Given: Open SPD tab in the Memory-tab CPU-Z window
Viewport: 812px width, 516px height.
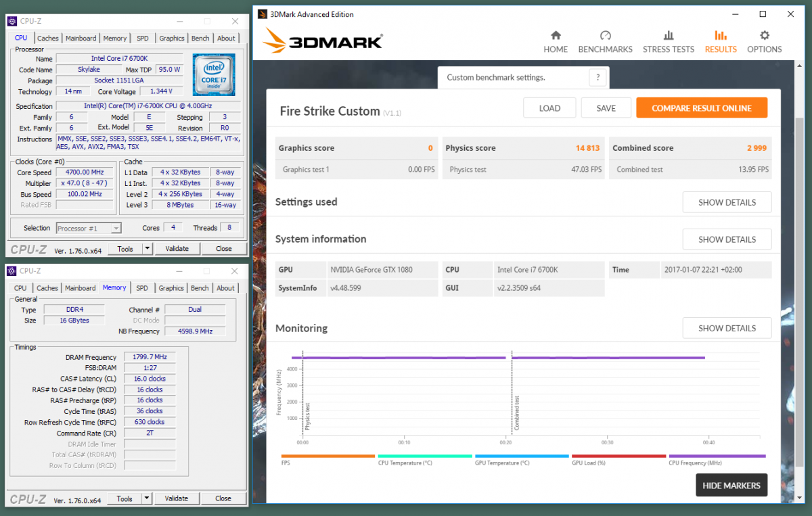Looking at the screenshot, I should [x=142, y=288].
